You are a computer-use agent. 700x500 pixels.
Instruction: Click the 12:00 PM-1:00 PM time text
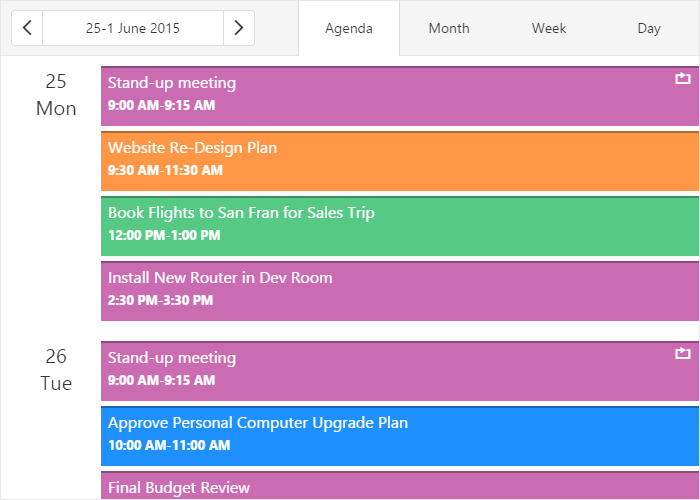tap(164, 236)
